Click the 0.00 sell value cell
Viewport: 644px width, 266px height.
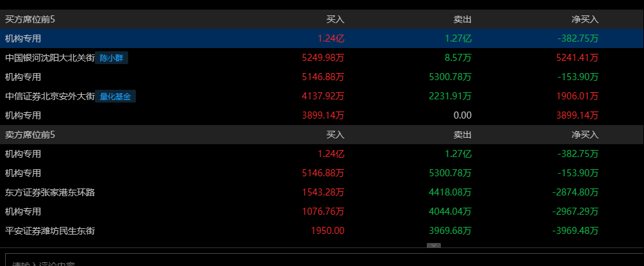click(x=461, y=116)
